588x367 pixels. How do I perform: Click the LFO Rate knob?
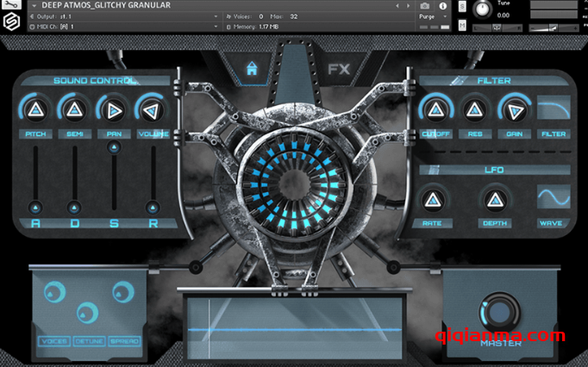[433, 200]
